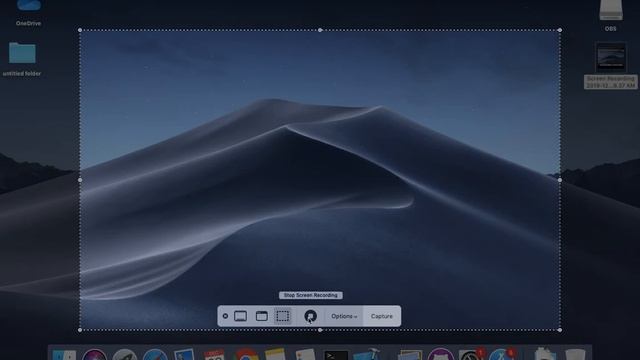Screen dimensions: 640x360
Task: Click the Capture button
Action: coord(382,316)
